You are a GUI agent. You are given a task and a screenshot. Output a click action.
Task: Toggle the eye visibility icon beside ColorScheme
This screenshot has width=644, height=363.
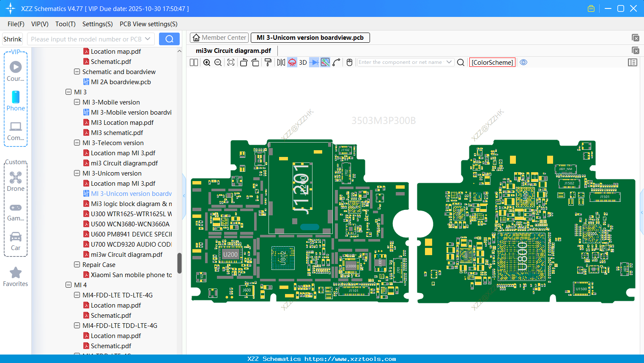click(x=523, y=62)
